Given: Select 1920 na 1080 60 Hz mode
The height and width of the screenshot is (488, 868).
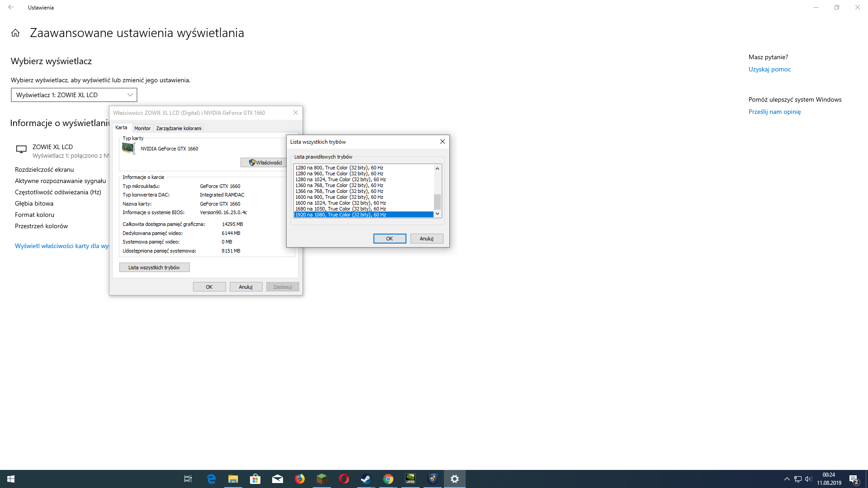Looking at the screenshot, I should coord(363,215).
